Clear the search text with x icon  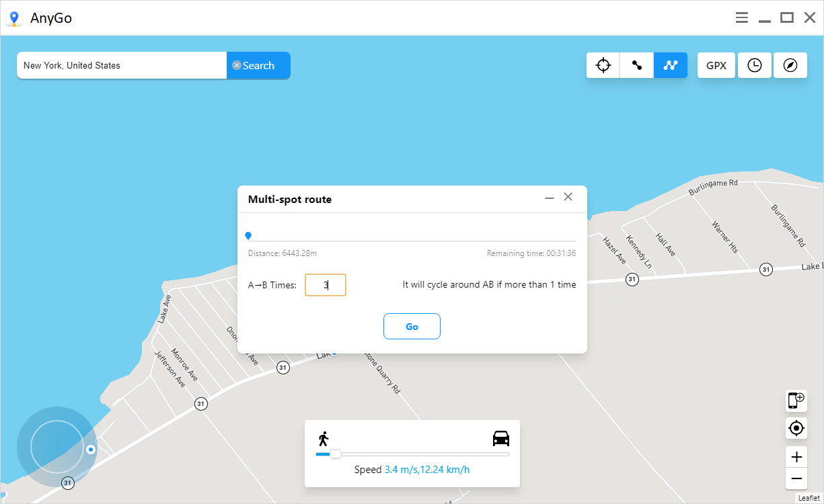pos(237,65)
